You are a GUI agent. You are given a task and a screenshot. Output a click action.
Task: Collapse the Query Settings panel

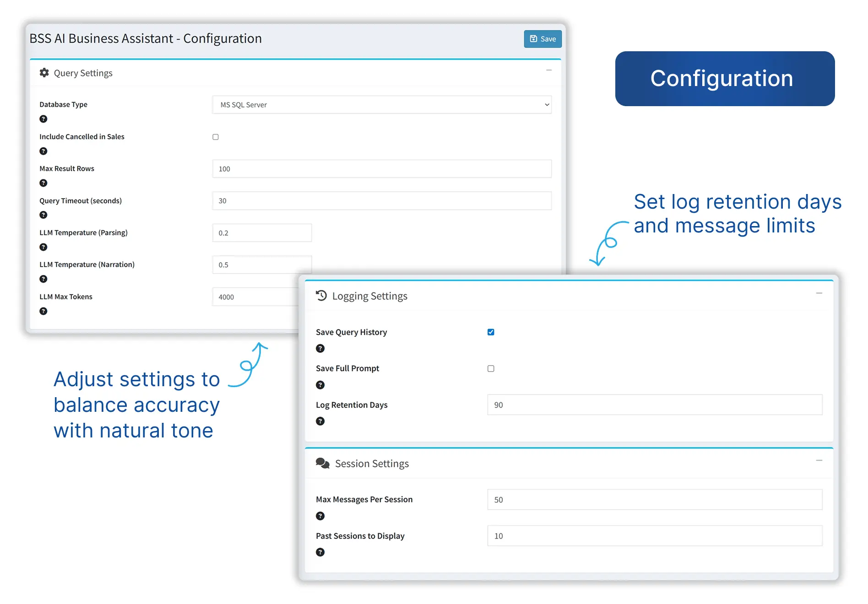point(549,70)
